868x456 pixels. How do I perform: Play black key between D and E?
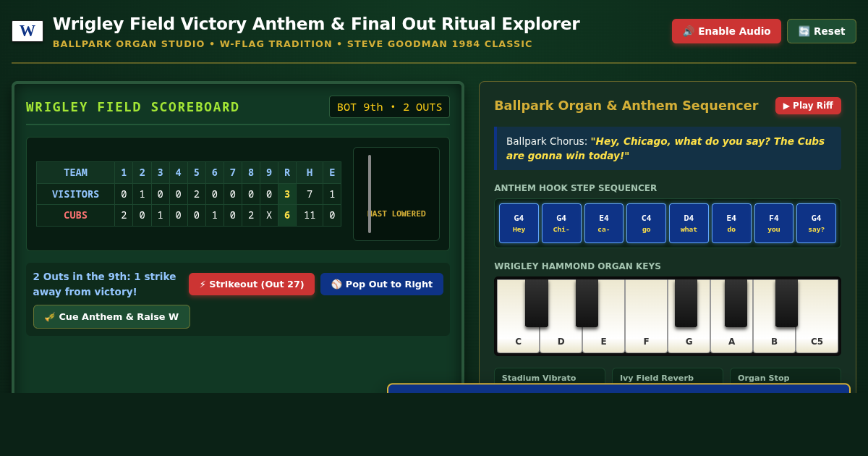click(587, 303)
